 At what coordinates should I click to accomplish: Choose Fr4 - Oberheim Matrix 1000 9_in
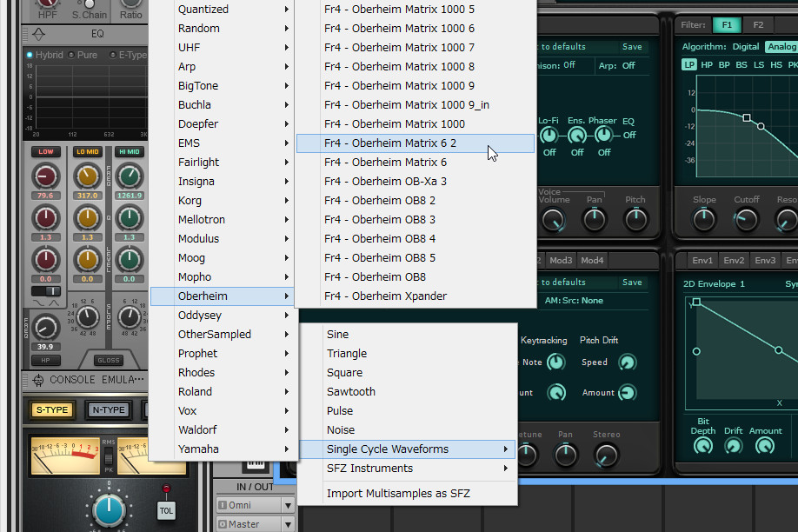click(x=416, y=105)
